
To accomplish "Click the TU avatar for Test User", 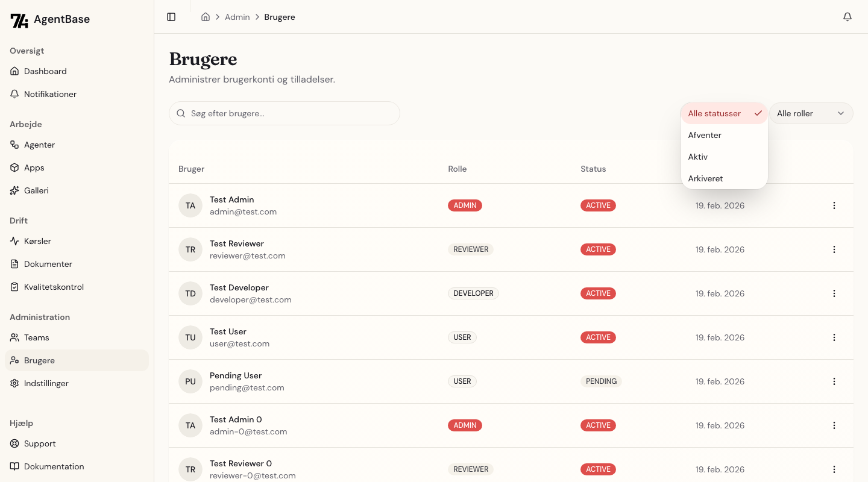I will (190, 337).
